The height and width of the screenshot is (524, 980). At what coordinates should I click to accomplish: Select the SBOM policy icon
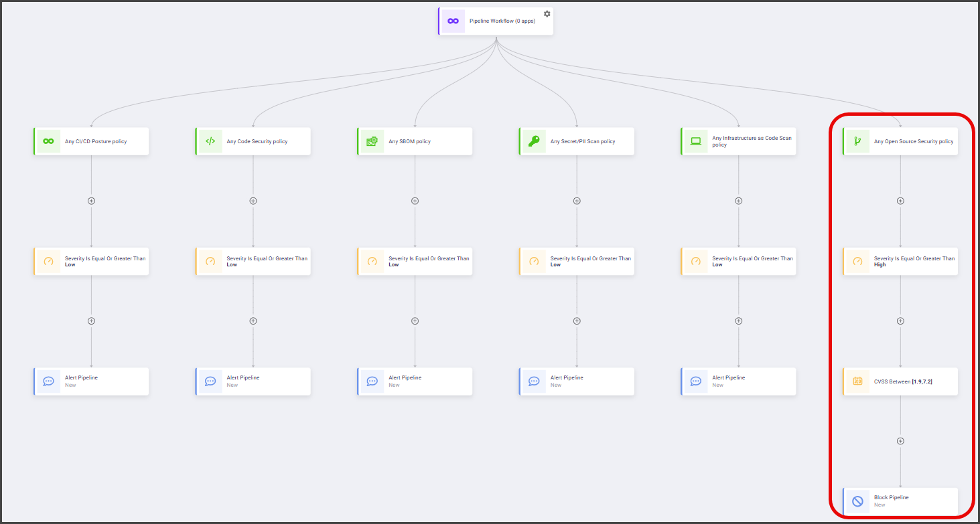[372, 141]
